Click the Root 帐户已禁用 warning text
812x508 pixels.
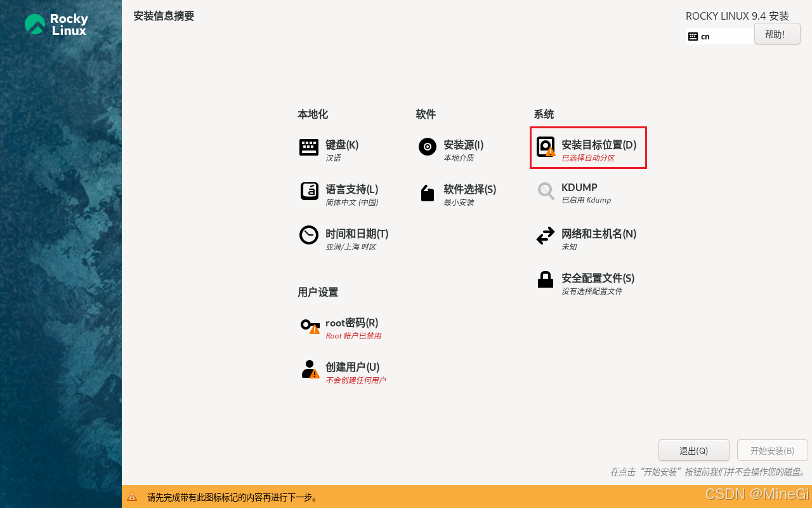point(353,336)
